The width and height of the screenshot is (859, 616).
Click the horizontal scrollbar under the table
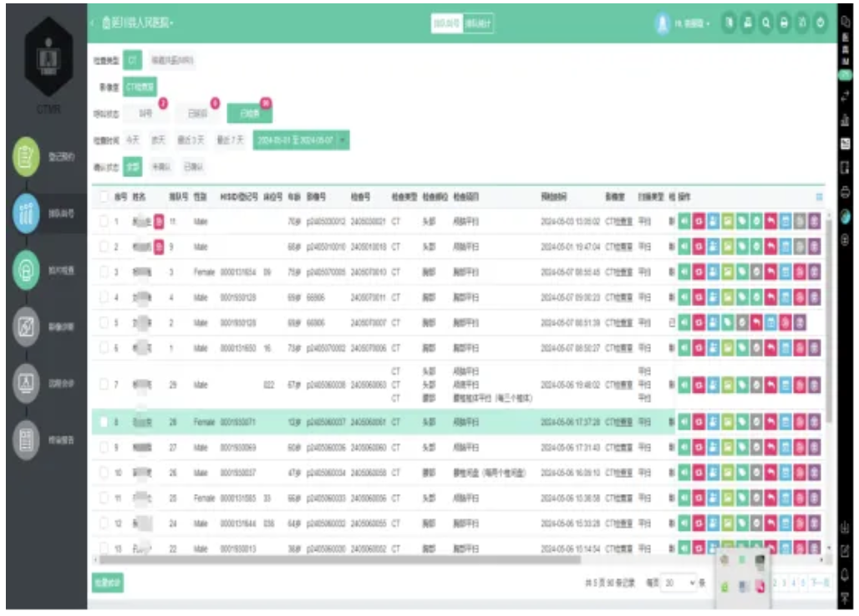pyautogui.click(x=376, y=559)
